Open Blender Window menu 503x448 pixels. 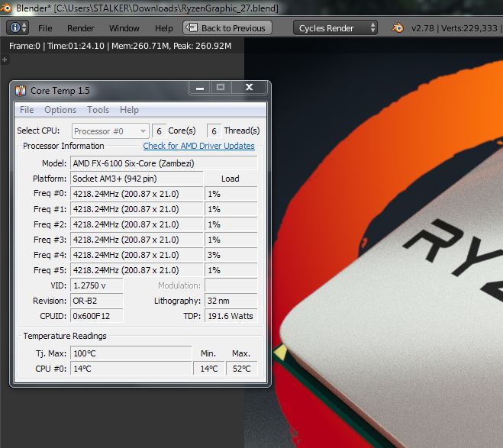click(x=124, y=28)
